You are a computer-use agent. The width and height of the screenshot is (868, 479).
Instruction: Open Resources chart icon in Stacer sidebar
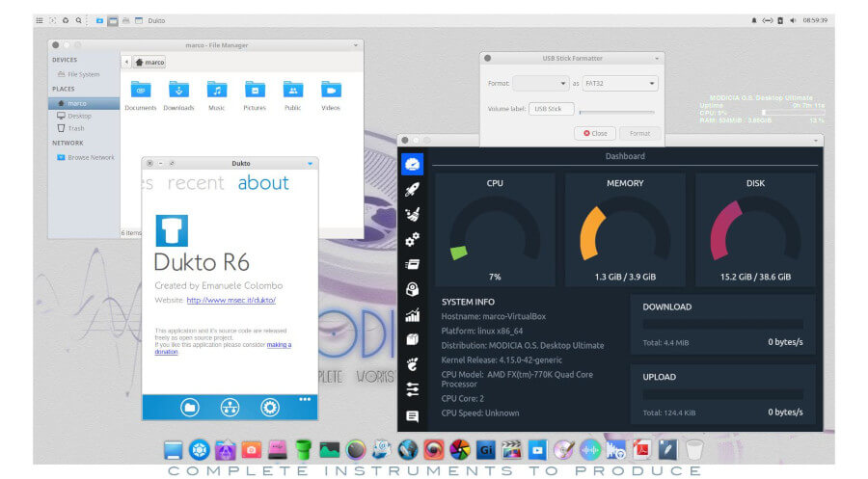pos(412,315)
